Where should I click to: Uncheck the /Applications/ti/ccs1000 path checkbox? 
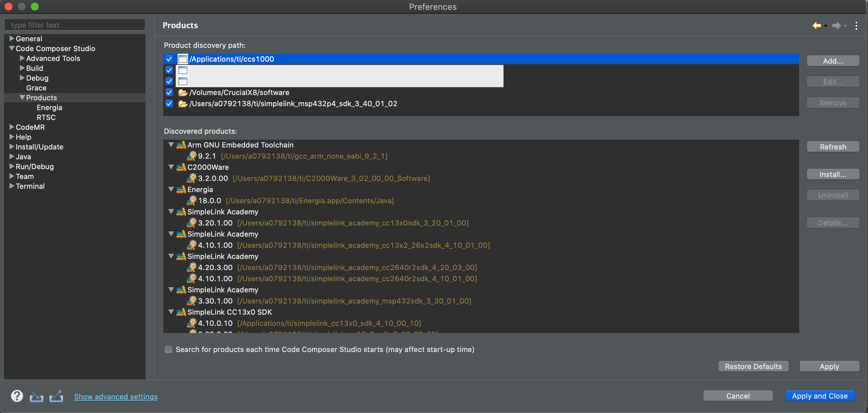tap(169, 59)
